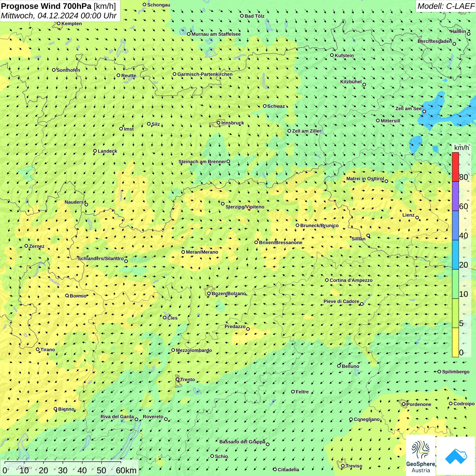Click the green 10–20 km/h legend color

click(455, 284)
